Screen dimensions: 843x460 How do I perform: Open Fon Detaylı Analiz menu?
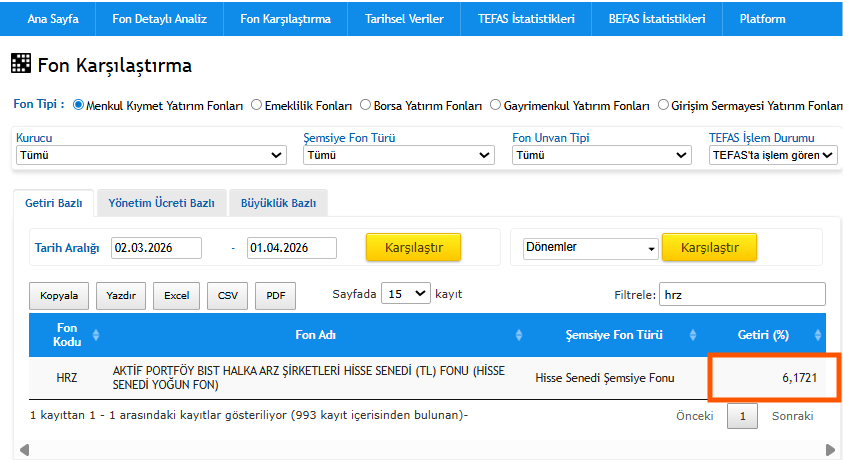pos(160,19)
